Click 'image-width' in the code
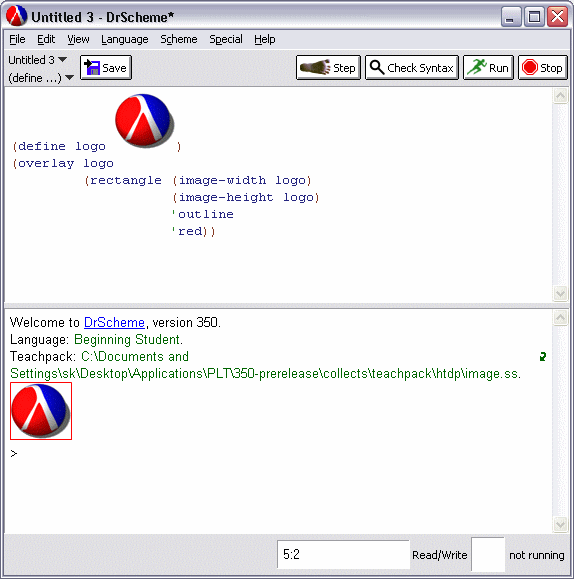The image size is (574, 579). point(222,180)
